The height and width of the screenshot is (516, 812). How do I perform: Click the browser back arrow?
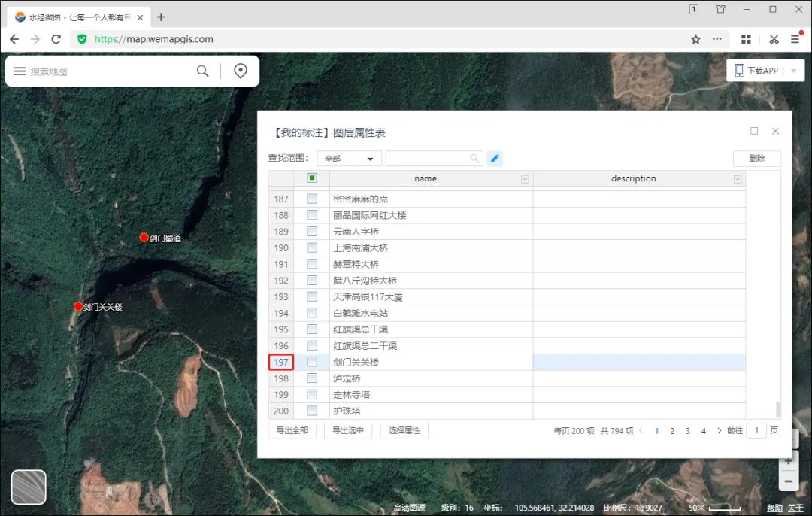click(14, 39)
